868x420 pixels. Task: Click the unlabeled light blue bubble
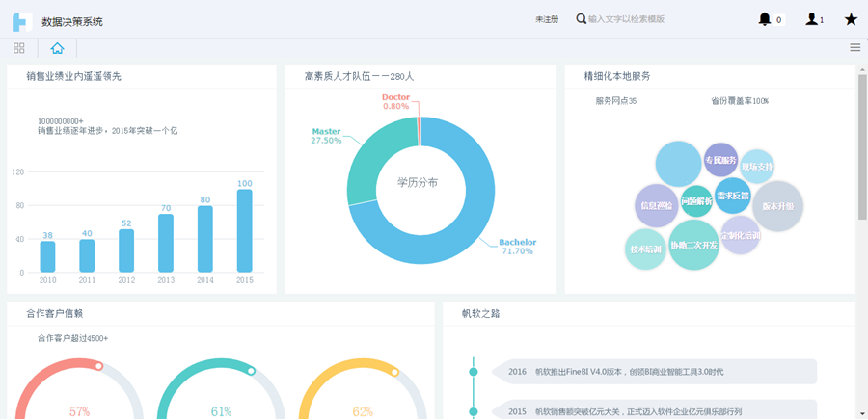[x=679, y=164]
